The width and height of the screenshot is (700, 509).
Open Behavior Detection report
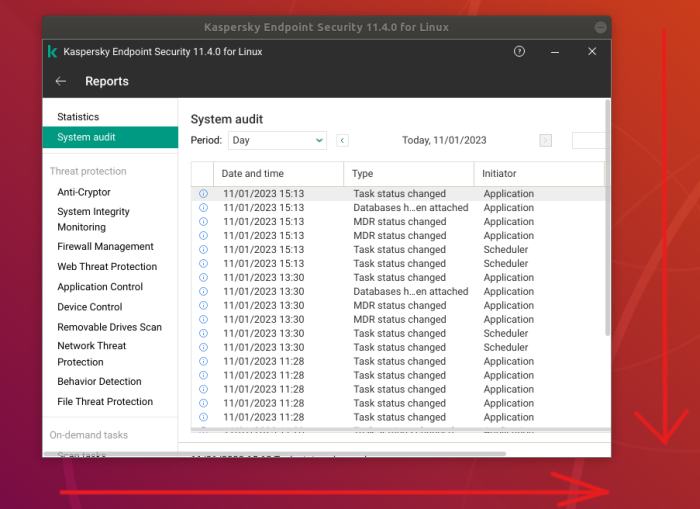point(99,381)
